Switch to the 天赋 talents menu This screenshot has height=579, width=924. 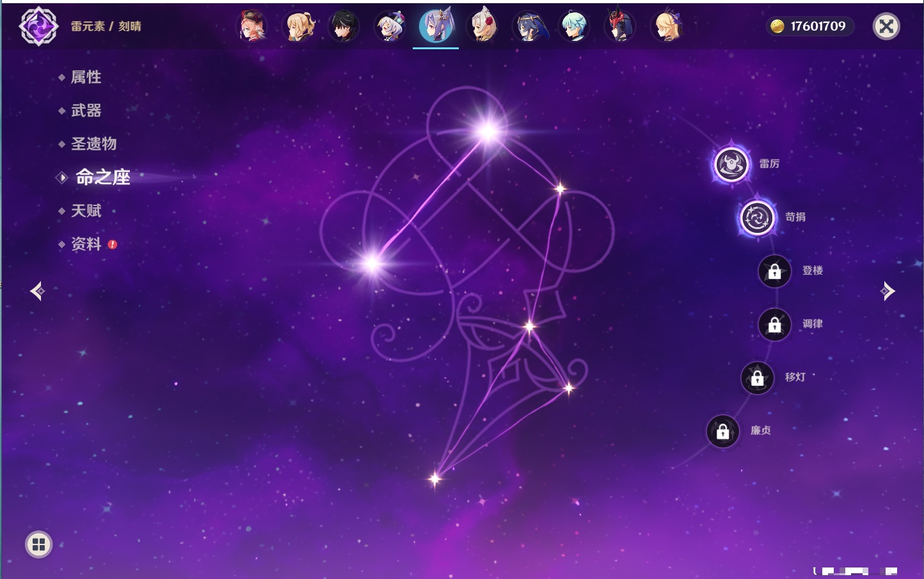point(86,210)
